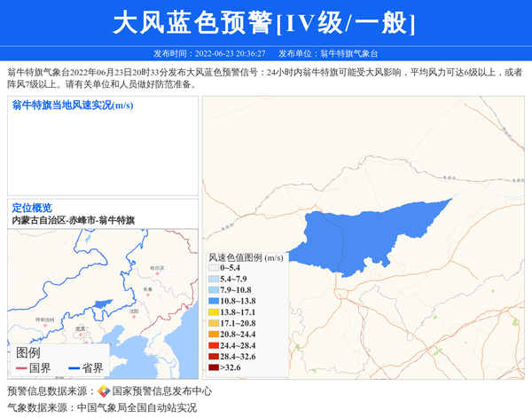
Task: Click the 5.4~7.9 light blue legend swatch
Action: [x=213, y=279]
